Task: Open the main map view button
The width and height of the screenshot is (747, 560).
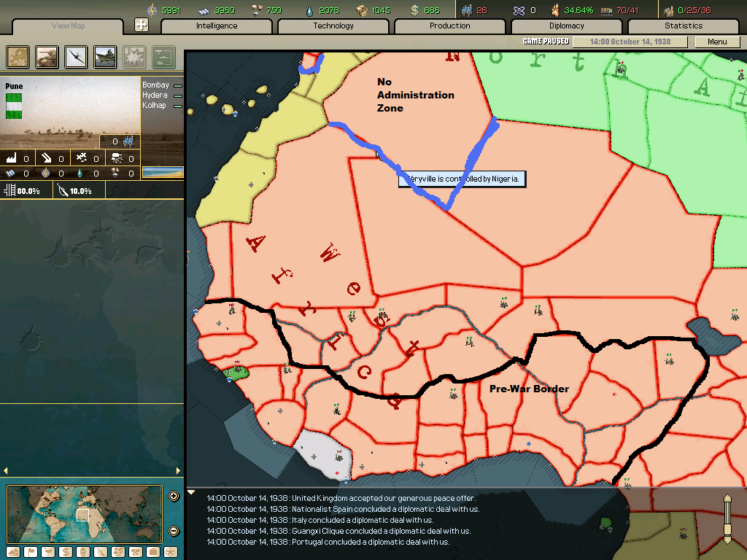Action: (x=18, y=57)
